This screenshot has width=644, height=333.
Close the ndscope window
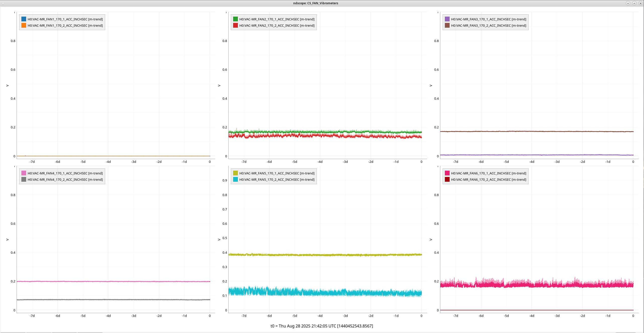(x=640, y=3)
